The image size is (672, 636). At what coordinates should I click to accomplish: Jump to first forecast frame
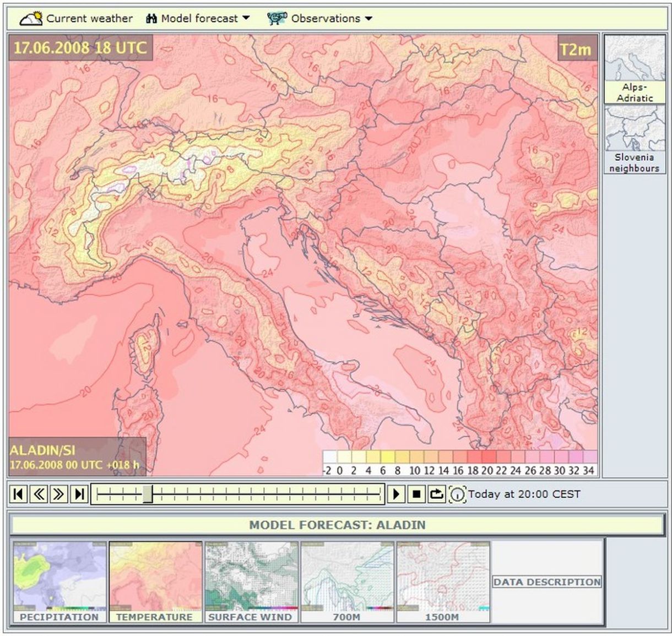(x=18, y=494)
